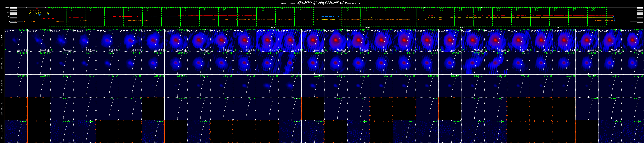The width and height of the screenshot is (644, 143).
Task: Open 3.0-6.0 keV image starting 00:23:08
Action: pos(16,40)
